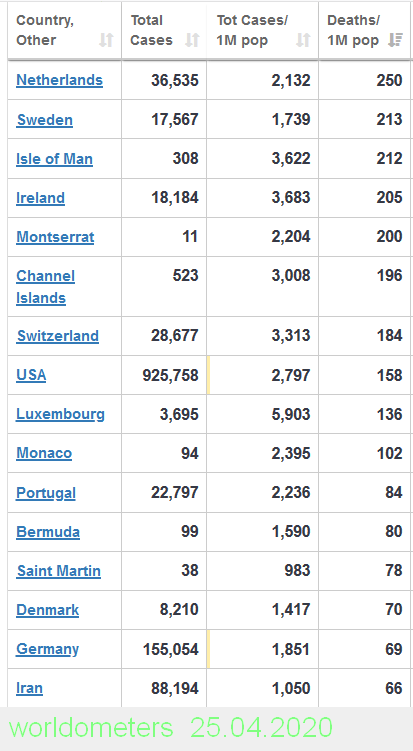Open the Switzerland country link
This screenshot has height=751, width=413.
(x=58, y=336)
